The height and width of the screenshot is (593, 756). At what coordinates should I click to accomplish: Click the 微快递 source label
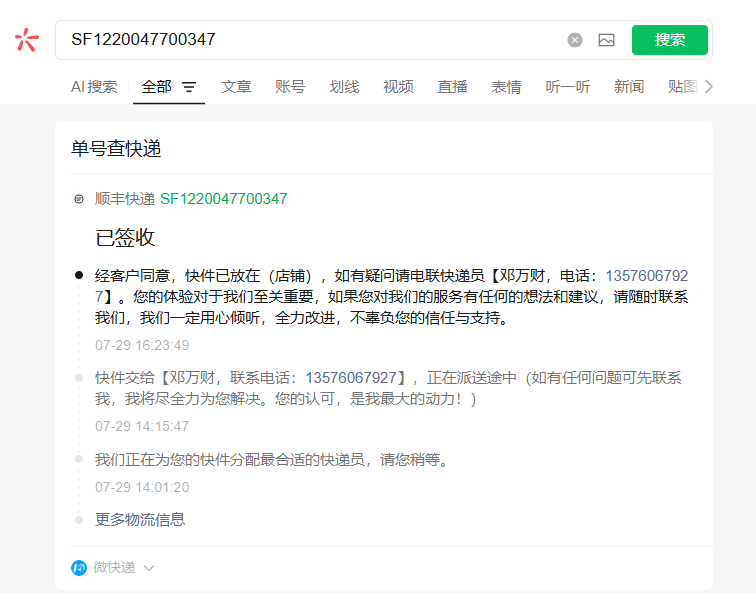click(114, 567)
